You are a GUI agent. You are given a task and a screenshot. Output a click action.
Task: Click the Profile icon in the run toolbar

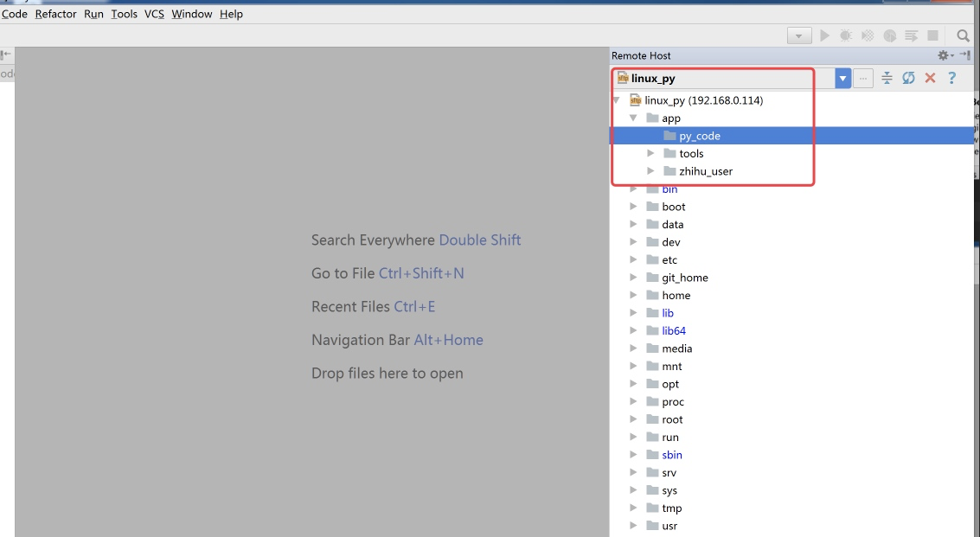(x=889, y=35)
